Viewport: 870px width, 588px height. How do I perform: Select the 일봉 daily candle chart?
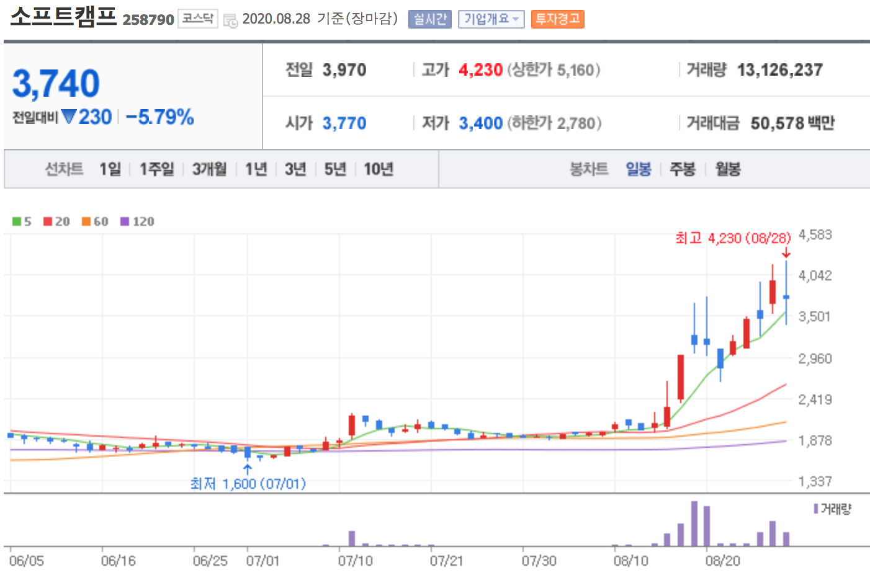click(x=639, y=169)
